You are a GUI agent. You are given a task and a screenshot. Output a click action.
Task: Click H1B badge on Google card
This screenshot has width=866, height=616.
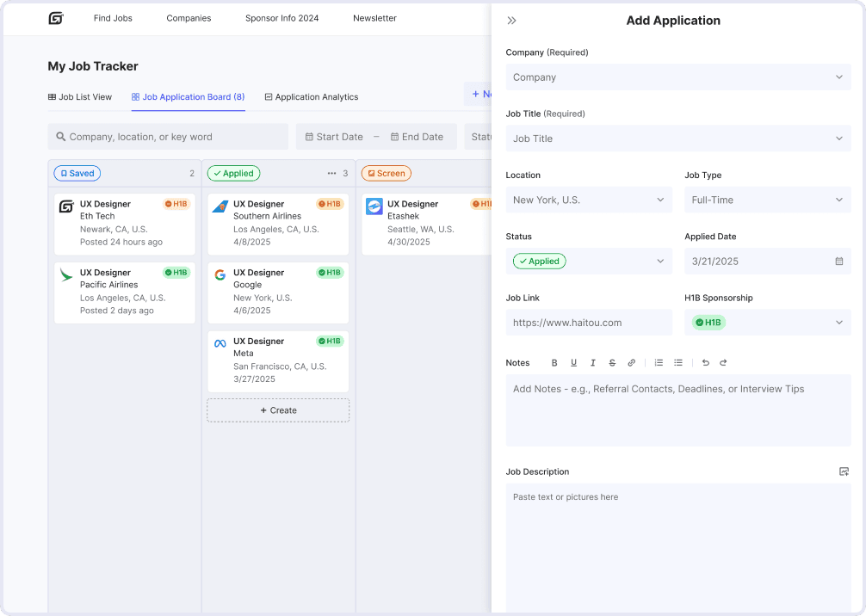(330, 272)
